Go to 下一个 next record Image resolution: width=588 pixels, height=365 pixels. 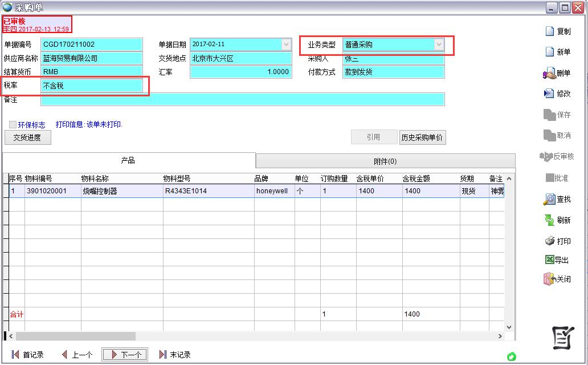(125, 355)
